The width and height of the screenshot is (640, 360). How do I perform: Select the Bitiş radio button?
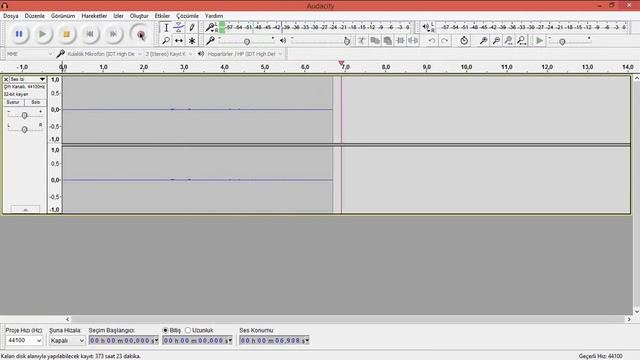165,330
